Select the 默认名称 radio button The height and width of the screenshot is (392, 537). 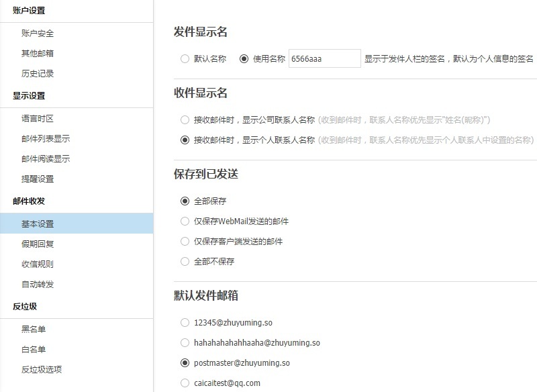(185, 59)
